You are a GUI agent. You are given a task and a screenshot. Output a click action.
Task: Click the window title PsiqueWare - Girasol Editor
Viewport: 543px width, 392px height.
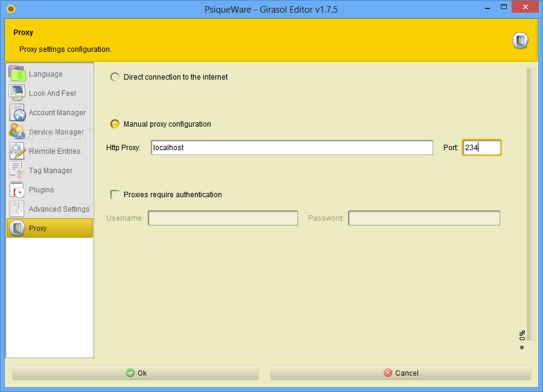(x=271, y=10)
